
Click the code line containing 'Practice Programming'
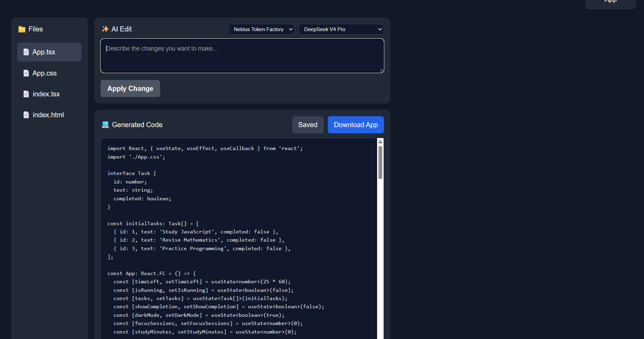point(202,248)
